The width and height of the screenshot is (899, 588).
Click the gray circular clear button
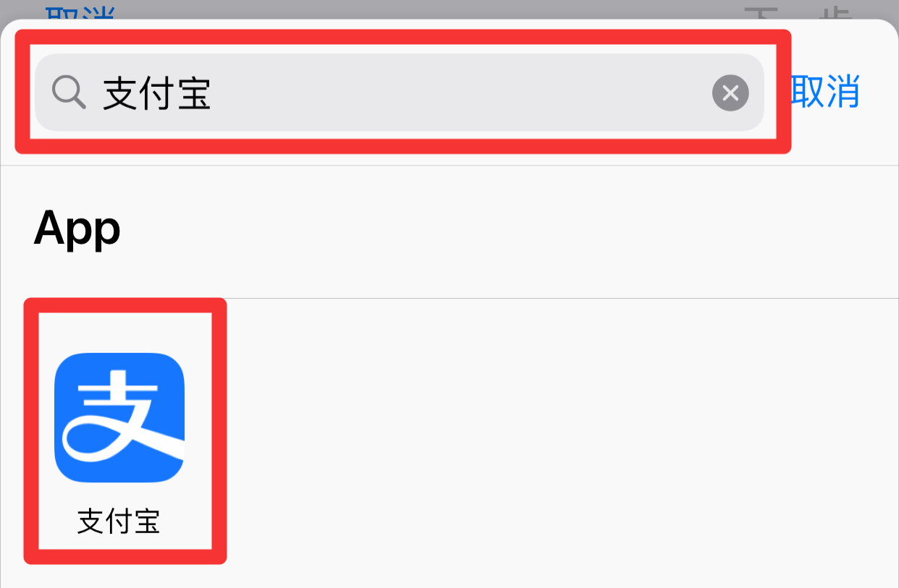pyautogui.click(x=730, y=93)
